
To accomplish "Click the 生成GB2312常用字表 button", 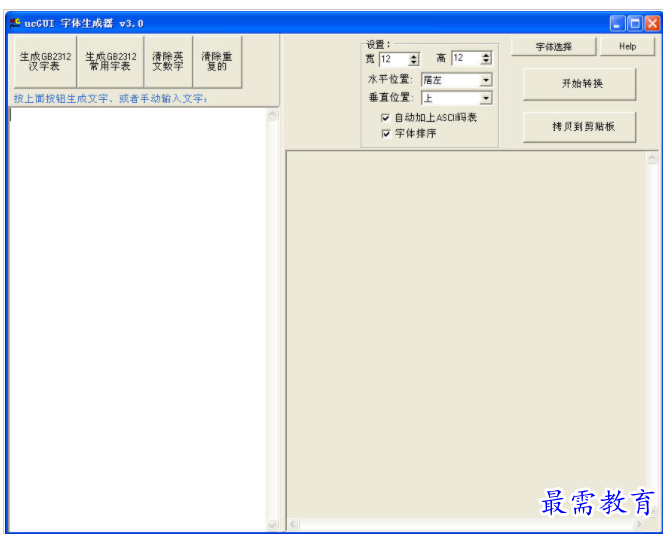I will [110, 62].
